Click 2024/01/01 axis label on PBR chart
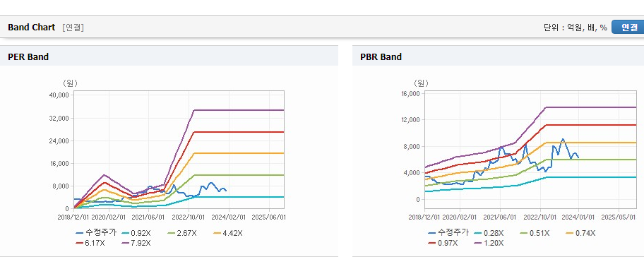644x257 pixels. (x=579, y=216)
